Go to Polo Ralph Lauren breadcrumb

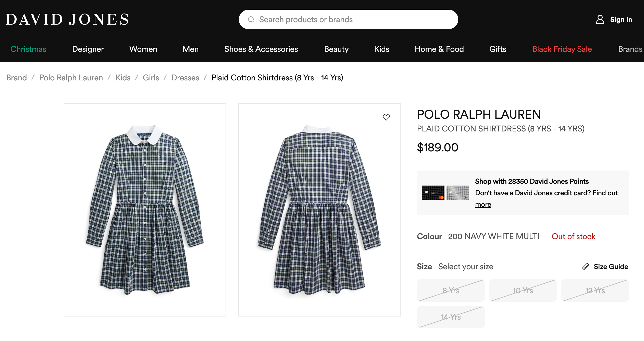(71, 78)
